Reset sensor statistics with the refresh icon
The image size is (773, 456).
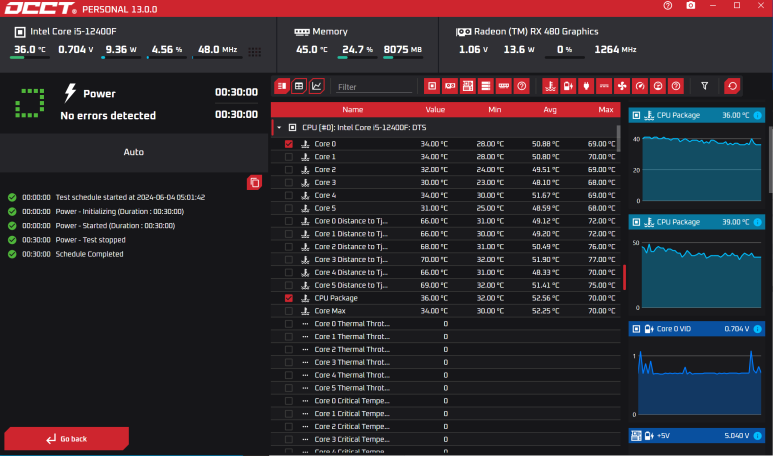click(732, 86)
